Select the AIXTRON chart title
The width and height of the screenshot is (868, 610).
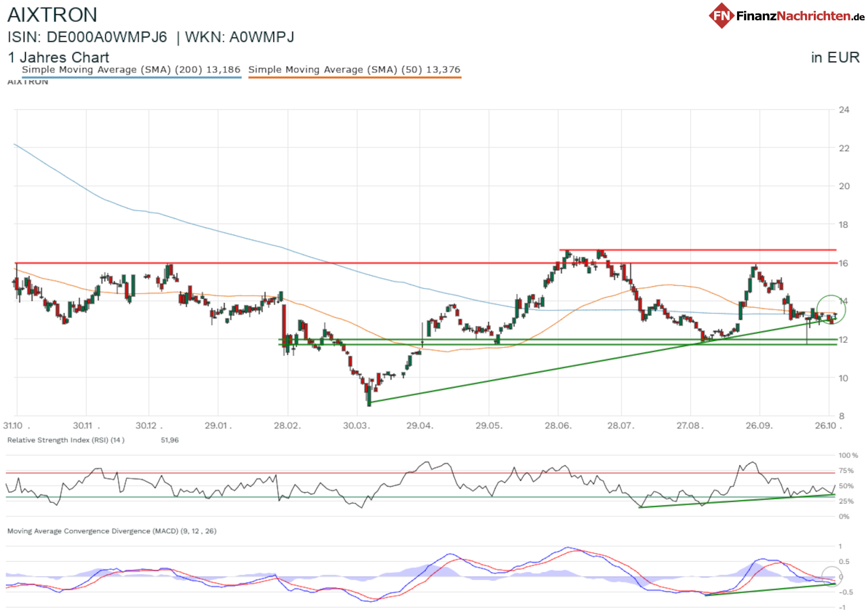click(53, 15)
